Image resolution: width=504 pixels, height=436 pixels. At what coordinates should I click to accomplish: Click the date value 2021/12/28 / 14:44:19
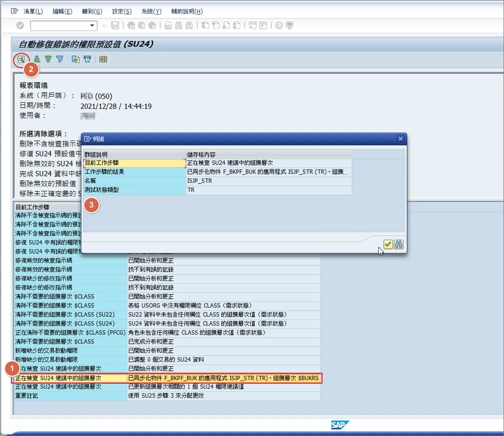click(x=116, y=106)
